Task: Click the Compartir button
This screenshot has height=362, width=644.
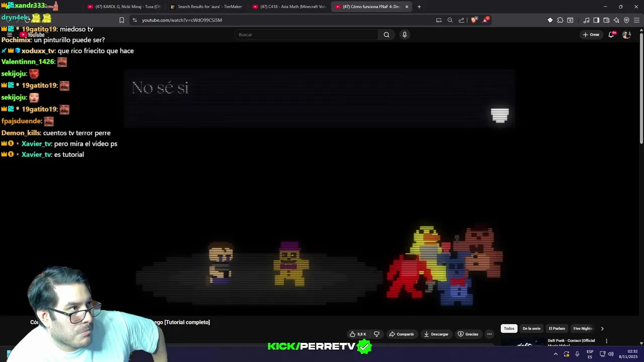Action: [401, 334]
